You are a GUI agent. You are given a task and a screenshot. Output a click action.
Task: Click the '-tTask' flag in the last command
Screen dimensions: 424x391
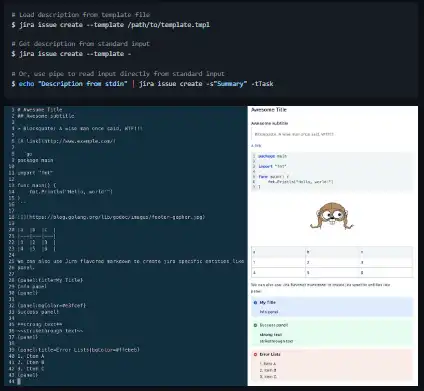tap(262, 84)
